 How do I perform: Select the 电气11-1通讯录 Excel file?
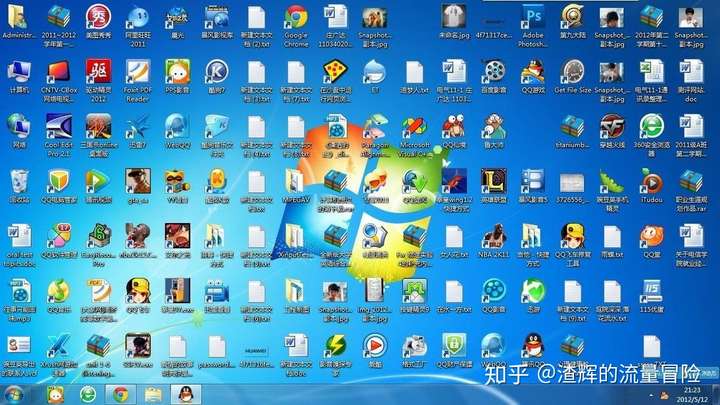tap(652, 73)
